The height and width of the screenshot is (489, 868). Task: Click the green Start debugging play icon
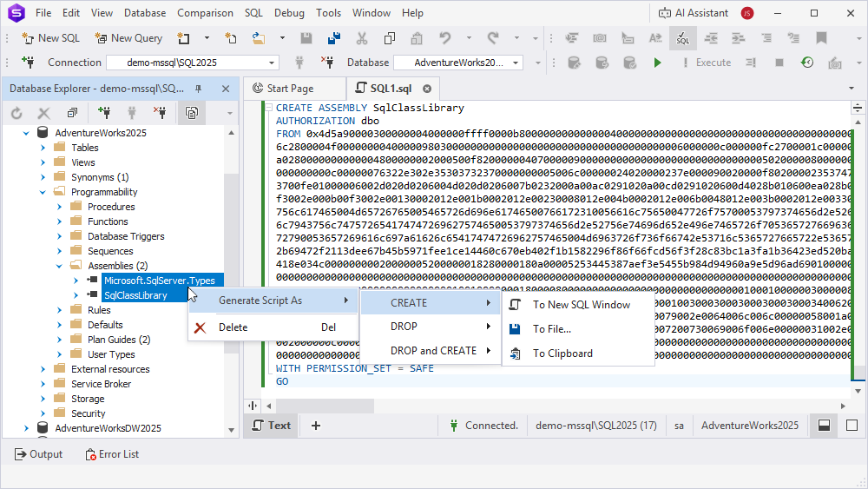(x=657, y=63)
